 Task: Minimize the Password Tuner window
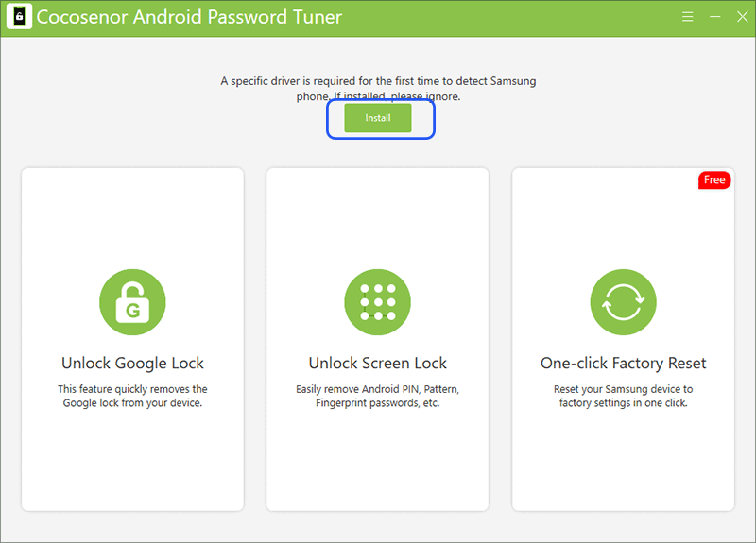pyautogui.click(x=715, y=17)
